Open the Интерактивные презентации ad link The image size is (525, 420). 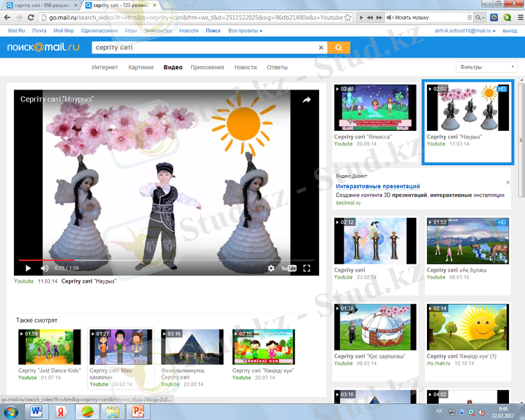[378, 187]
